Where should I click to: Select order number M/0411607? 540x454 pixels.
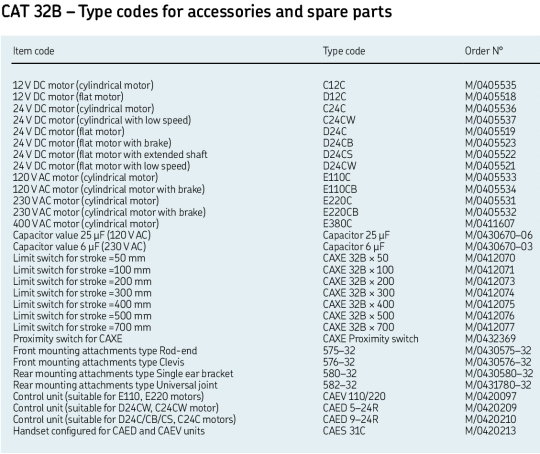coord(490,224)
